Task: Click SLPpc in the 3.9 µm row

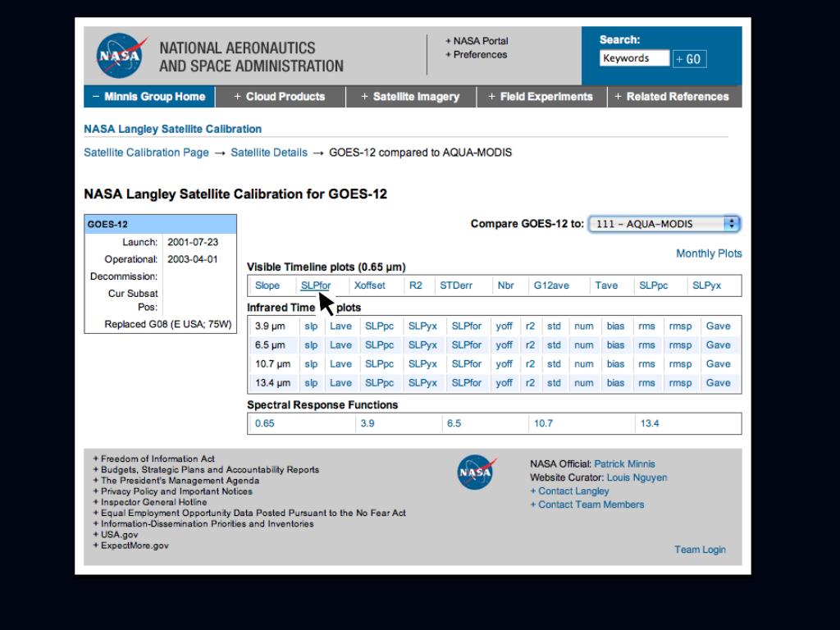Action: 379,326
